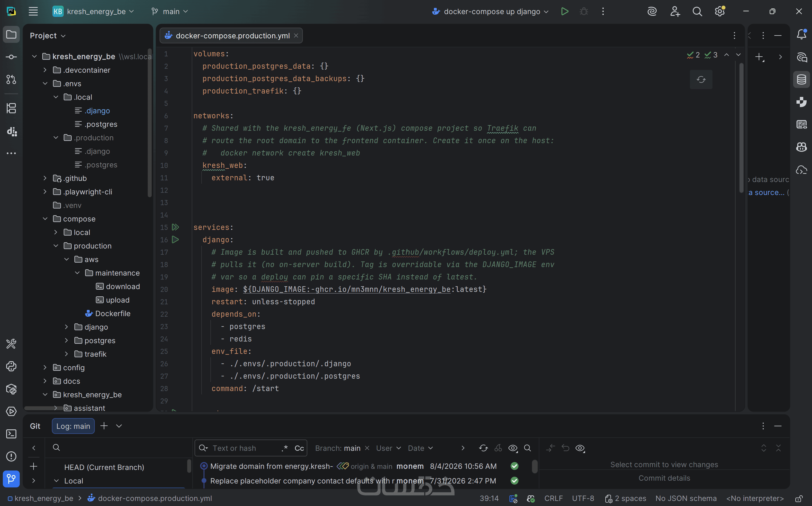812x506 pixels.
Task: Click 2 spaces indent setting
Action: (x=625, y=499)
